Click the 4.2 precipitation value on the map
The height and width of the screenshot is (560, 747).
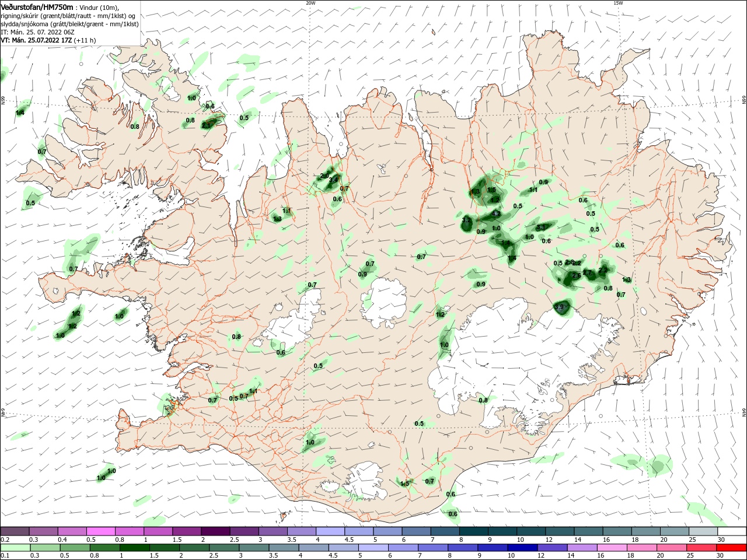(x=496, y=214)
